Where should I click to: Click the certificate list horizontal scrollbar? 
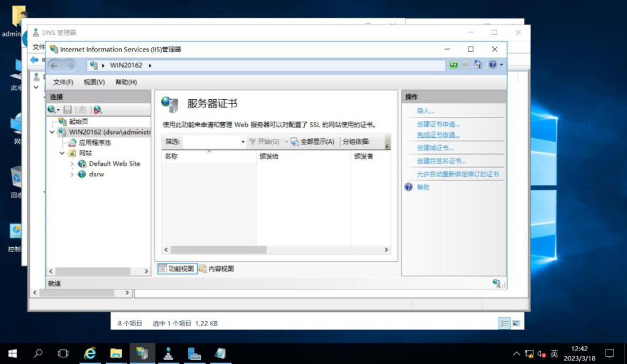219,250
